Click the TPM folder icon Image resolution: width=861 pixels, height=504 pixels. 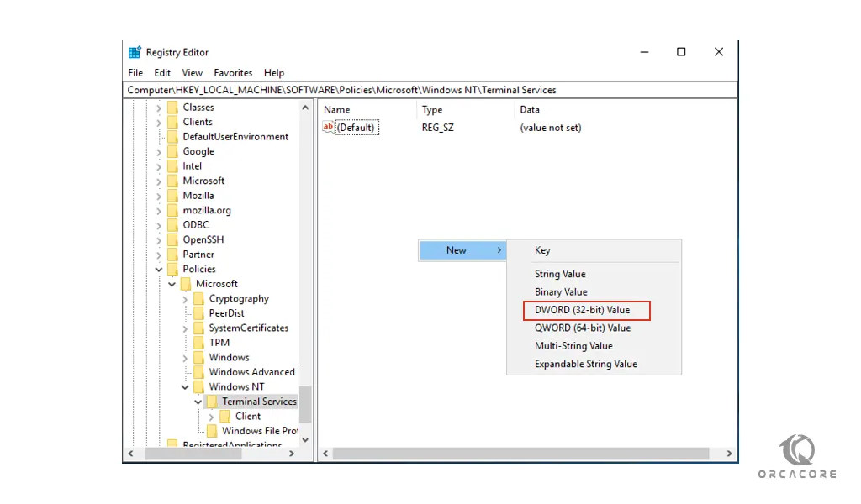(198, 343)
